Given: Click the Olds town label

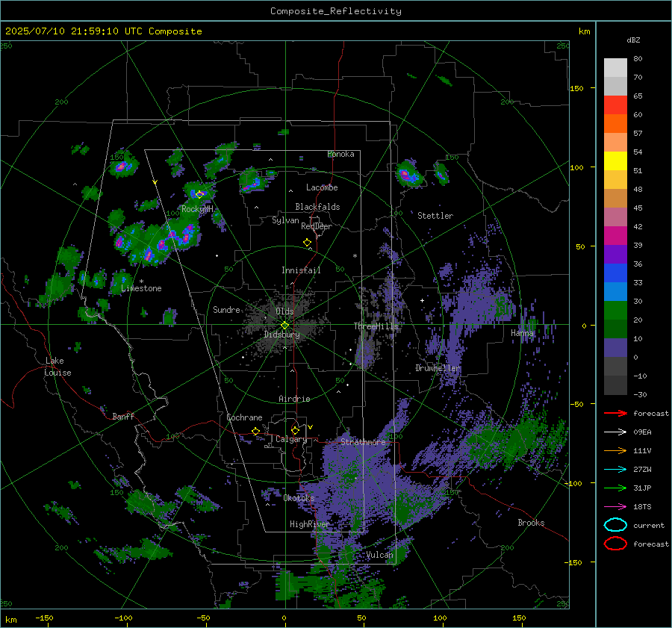Looking at the screenshot, I should click(284, 311).
